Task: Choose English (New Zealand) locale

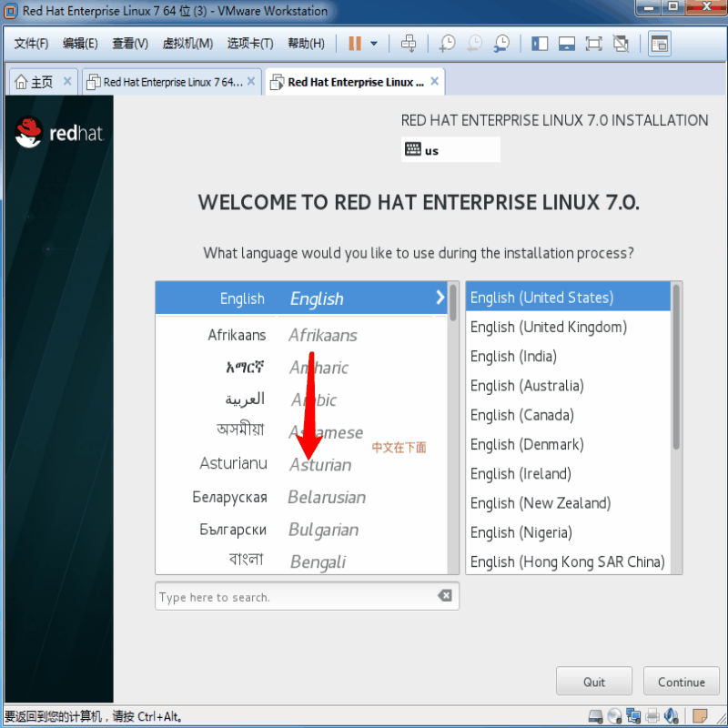Action: click(x=568, y=503)
